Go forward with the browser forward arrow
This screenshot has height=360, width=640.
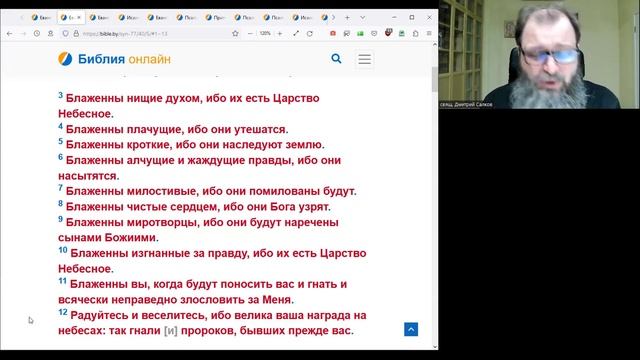[23, 33]
